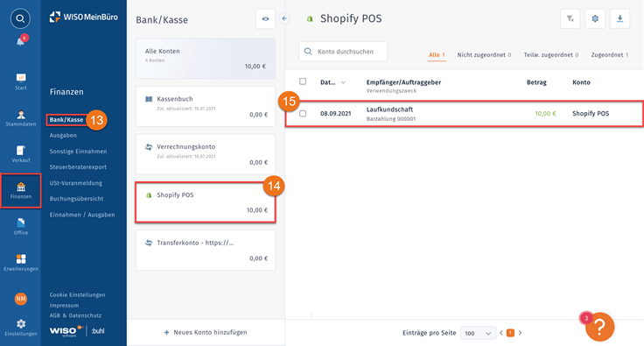Open Buchungsübersicht menu item
644x346 pixels.
pos(76,199)
